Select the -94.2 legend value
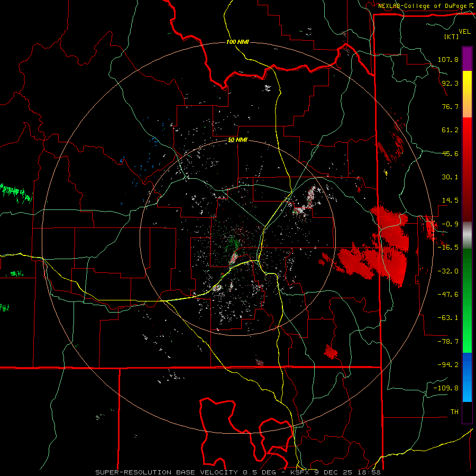 448,364
